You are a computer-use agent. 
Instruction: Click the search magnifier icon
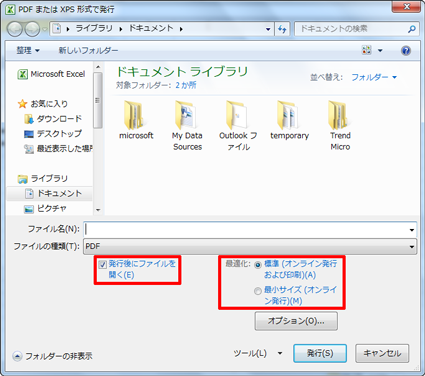(x=412, y=29)
